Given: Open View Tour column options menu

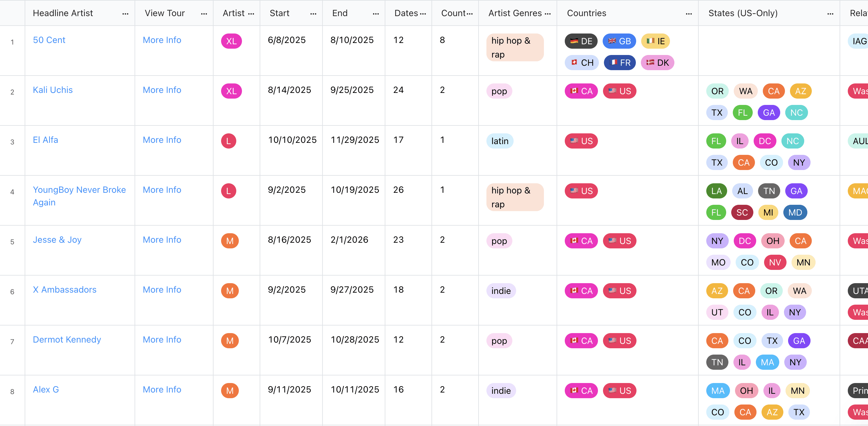Looking at the screenshot, I should (x=204, y=14).
